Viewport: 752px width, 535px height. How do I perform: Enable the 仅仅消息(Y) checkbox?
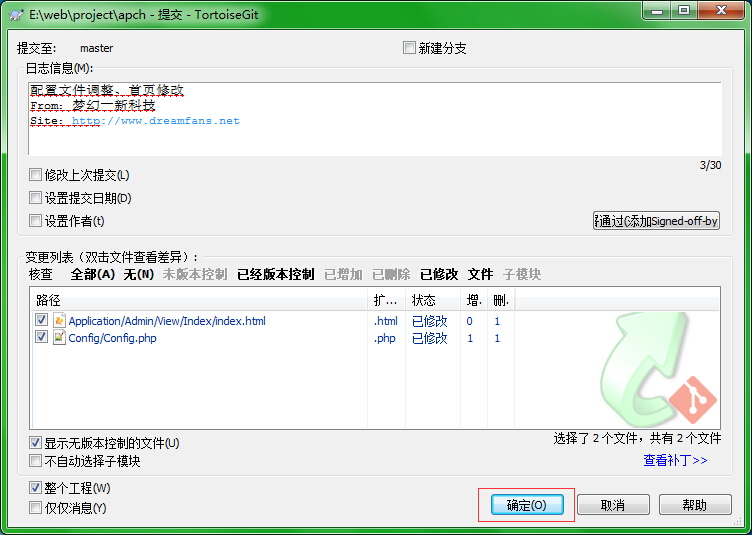pos(35,508)
